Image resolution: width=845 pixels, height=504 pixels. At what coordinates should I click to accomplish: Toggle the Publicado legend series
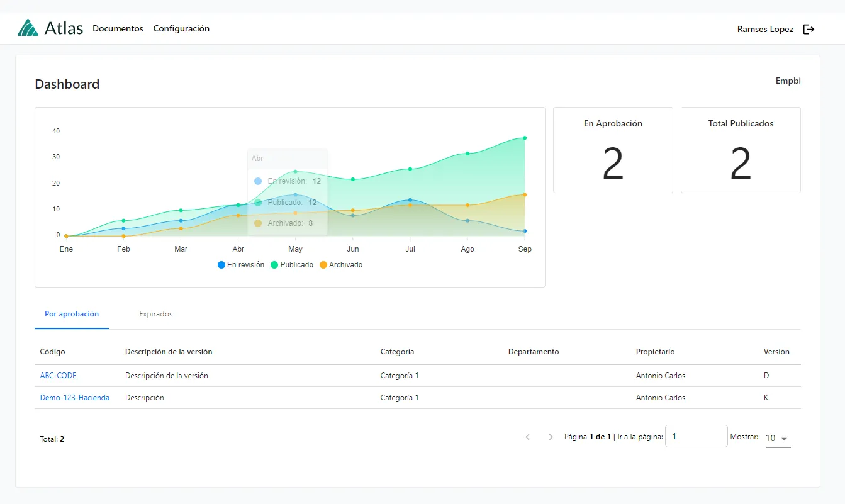point(292,265)
